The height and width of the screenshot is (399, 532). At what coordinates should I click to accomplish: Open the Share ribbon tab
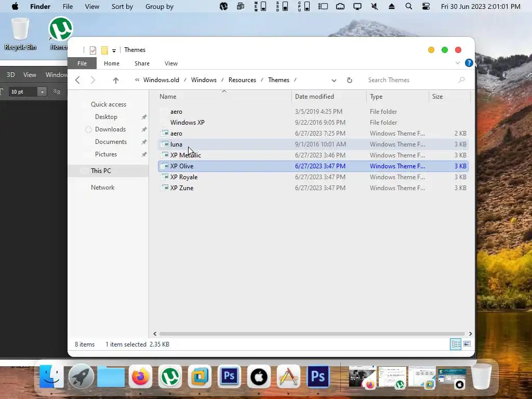142,63
